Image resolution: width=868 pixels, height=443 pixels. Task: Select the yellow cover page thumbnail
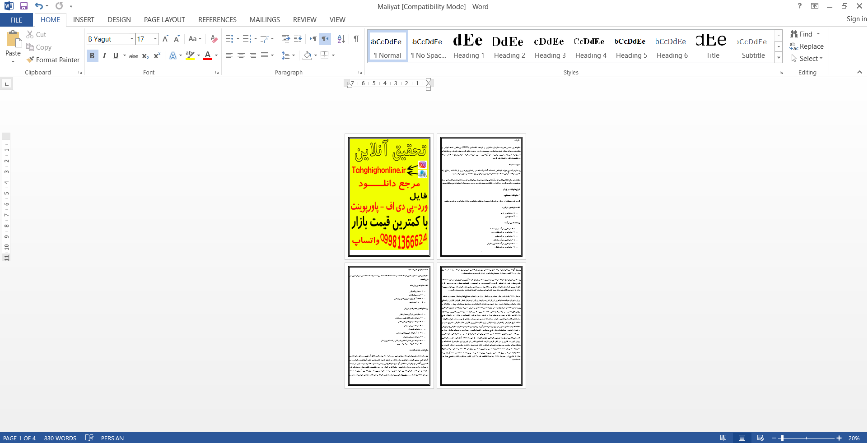pyautogui.click(x=389, y=197)
